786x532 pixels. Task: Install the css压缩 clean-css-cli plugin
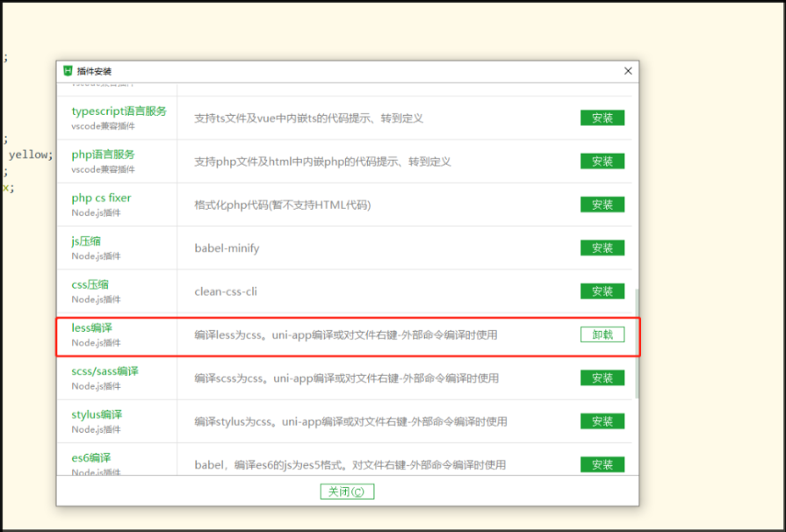pyautogui.click(x=602, y=290)
